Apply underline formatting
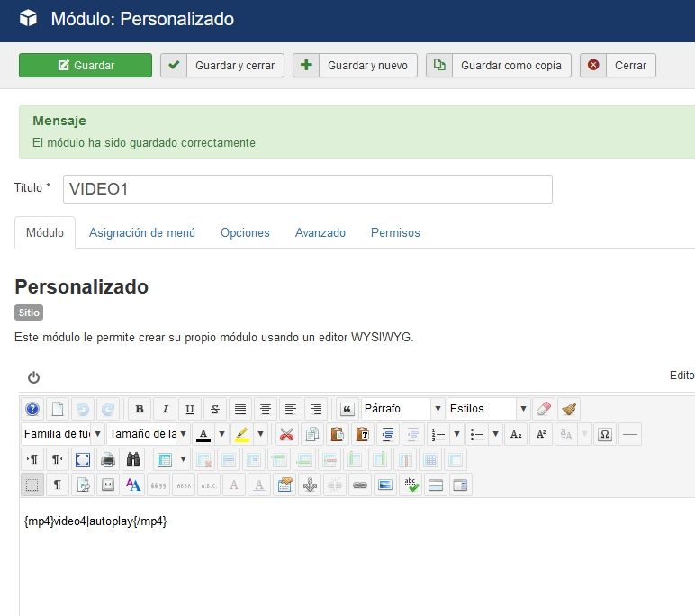 pyautogui.click(x=190, y=409)
